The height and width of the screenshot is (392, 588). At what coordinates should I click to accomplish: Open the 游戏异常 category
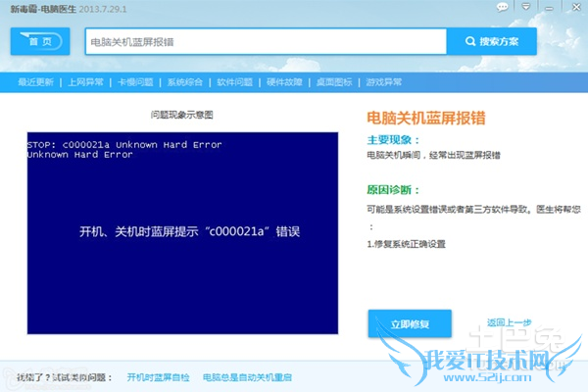[x=383, y=82]
